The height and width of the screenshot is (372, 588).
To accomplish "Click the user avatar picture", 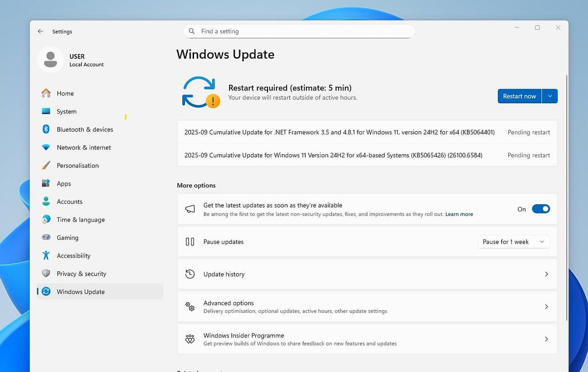I will (x=50, y=60).
